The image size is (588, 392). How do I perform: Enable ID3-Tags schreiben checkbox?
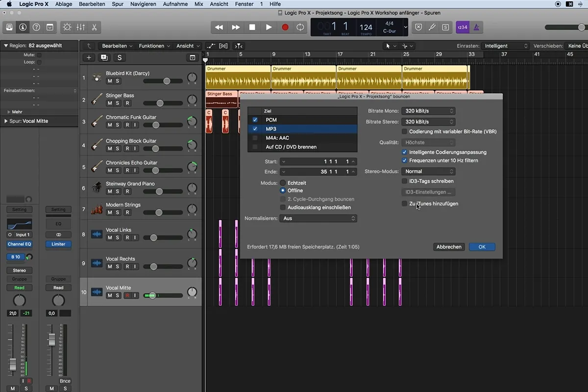pos(404,181)
